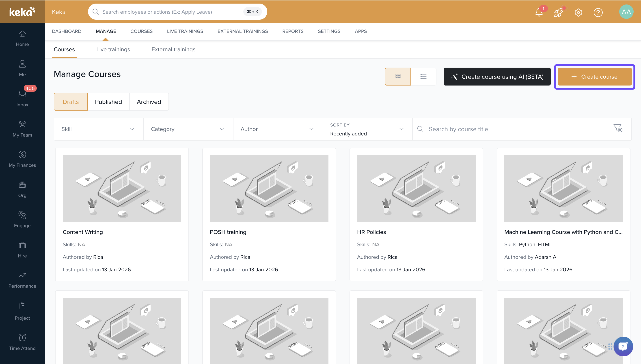Open the Sort By dropdown
Viewport: 641px width, 364px height.
[367, 129]
